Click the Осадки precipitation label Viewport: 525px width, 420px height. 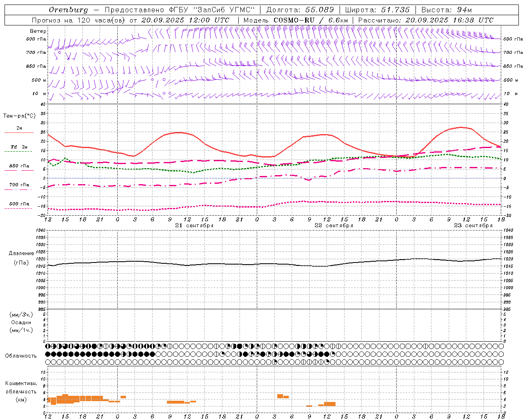click(21, 322)
